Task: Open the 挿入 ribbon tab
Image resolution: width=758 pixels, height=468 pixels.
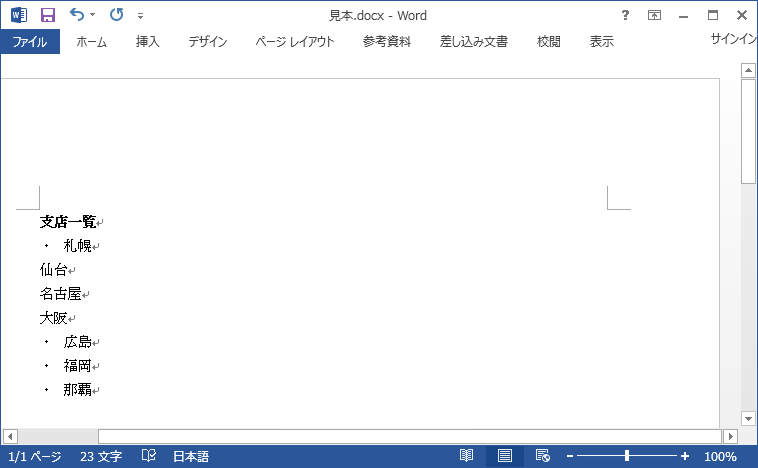Action: click(x=148, y=42)
